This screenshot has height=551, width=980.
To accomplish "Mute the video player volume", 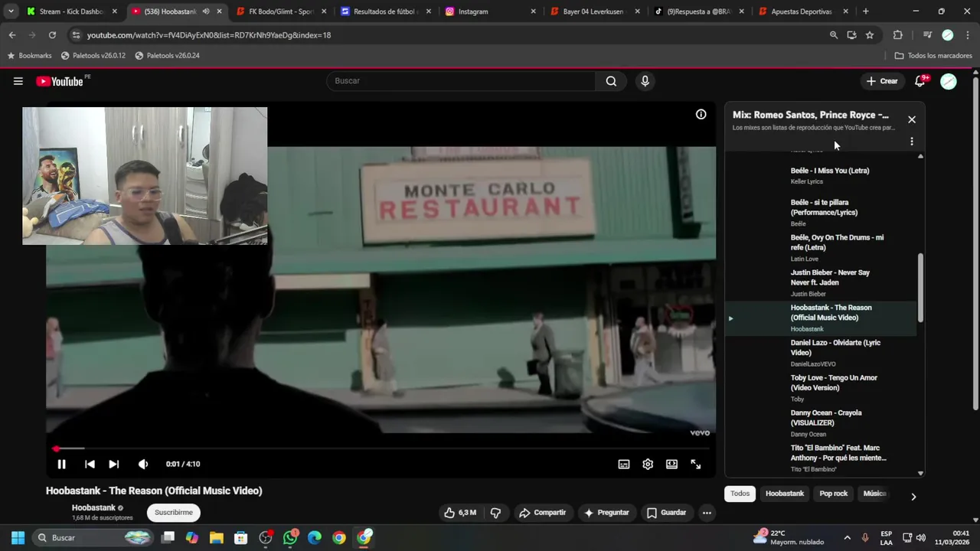I will coord(143,464).
